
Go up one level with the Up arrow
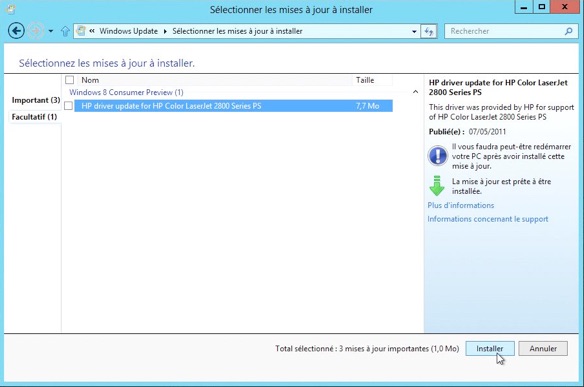point(65,31)
